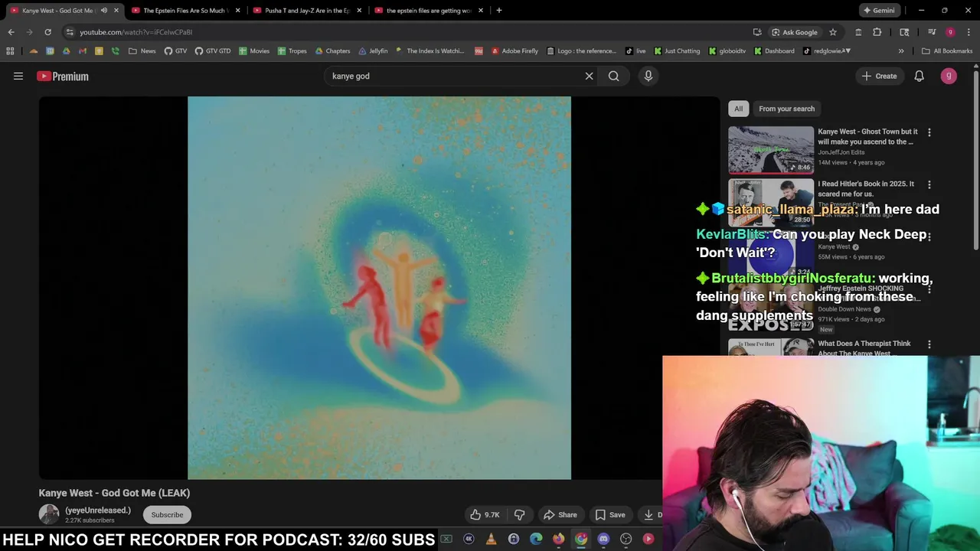Image resolution: width=980 pixels, height=551 pixels.
Task: Open the All Bookmarks folder
Action: tap(947, 51)
